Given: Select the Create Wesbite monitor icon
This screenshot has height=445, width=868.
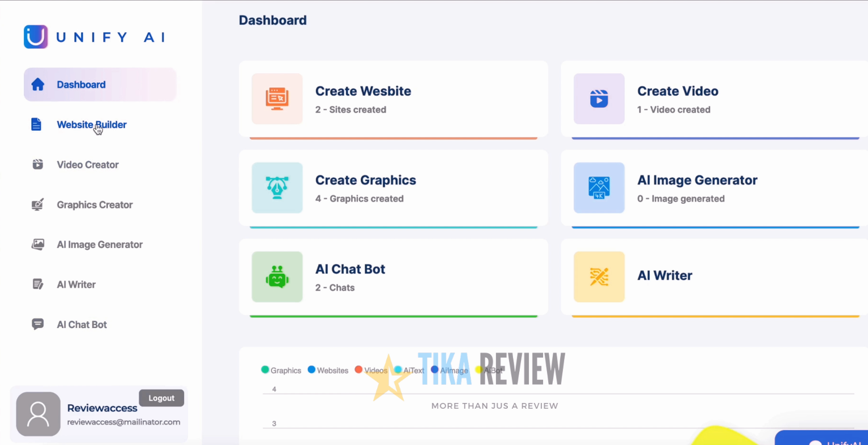Looking at the screenshot, I should coord(277,99).
